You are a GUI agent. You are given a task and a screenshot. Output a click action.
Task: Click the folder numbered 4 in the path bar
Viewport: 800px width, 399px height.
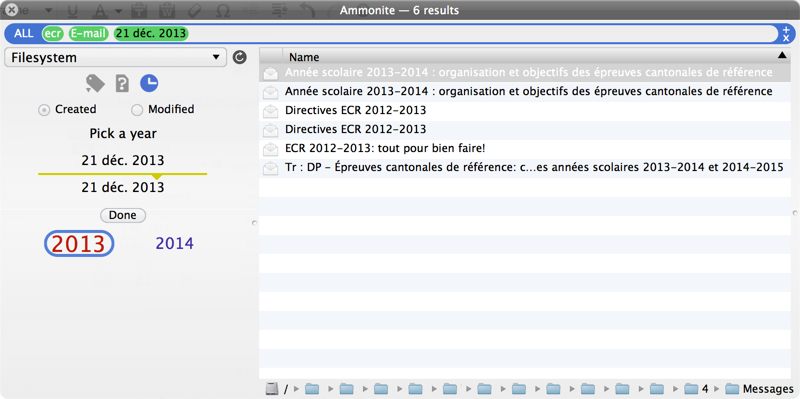pos(696,389)
